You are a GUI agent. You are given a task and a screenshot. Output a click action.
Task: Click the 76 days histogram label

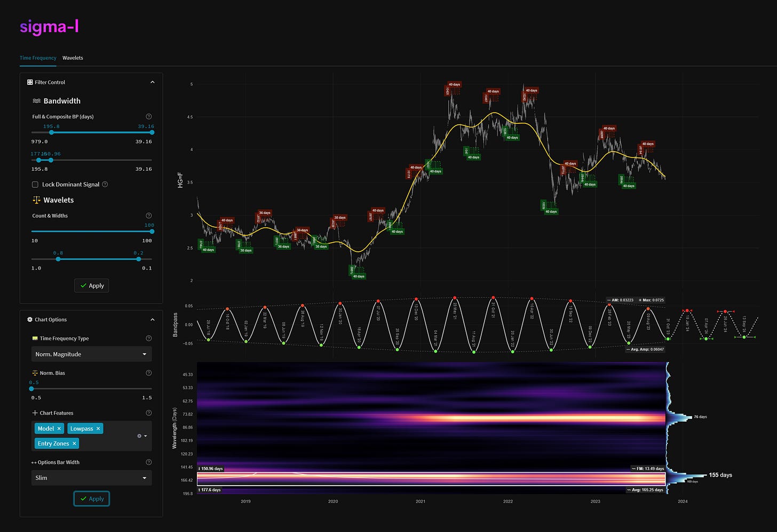700,417
